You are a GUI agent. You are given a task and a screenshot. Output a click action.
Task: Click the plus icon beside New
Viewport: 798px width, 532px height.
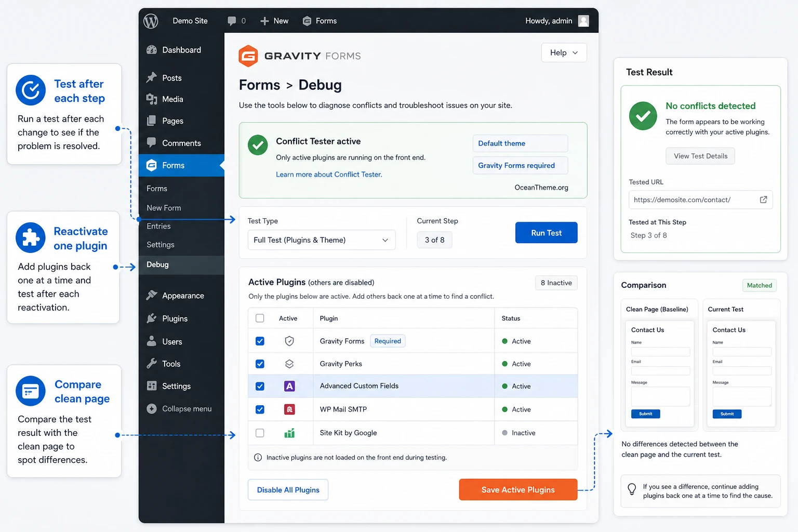coord(264,21)
